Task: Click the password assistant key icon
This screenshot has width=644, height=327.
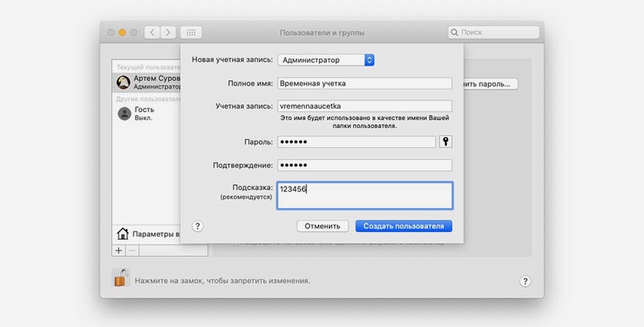Action: (x=445, y=142)
